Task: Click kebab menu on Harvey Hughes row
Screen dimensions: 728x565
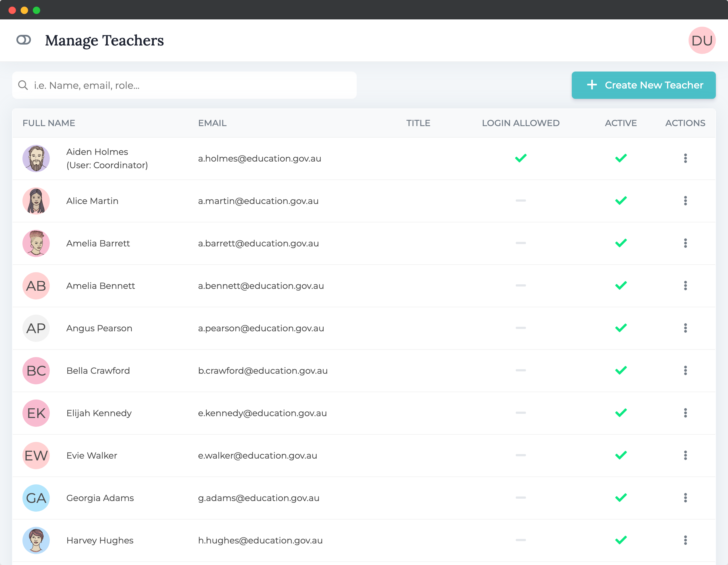Action: coord(685,540)
